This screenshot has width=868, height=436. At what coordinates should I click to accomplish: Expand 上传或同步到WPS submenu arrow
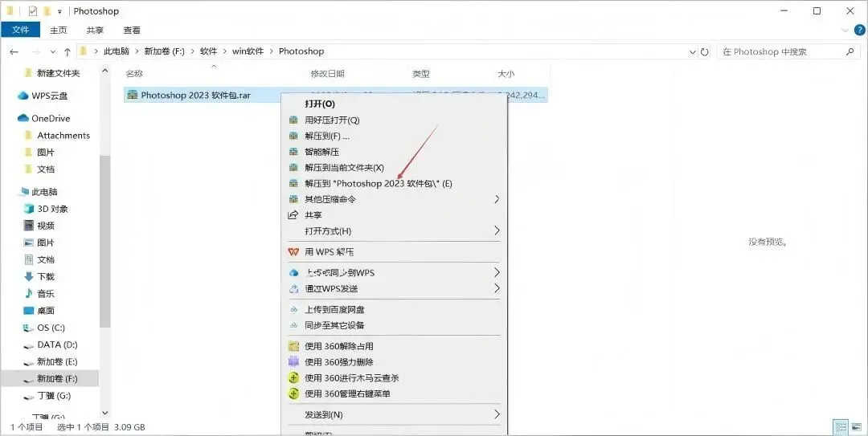coord(497,273)
